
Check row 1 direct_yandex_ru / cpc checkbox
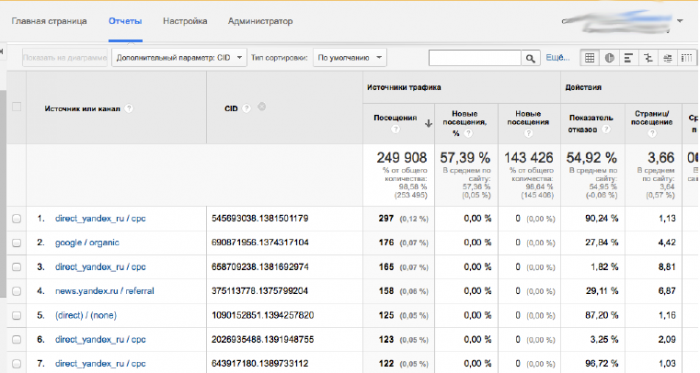point(17,219)
